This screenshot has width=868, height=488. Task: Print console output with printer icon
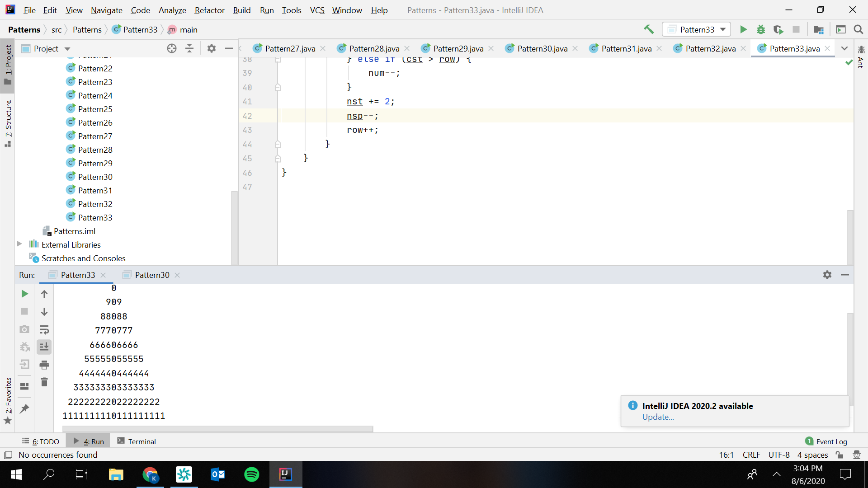point(44,365)
